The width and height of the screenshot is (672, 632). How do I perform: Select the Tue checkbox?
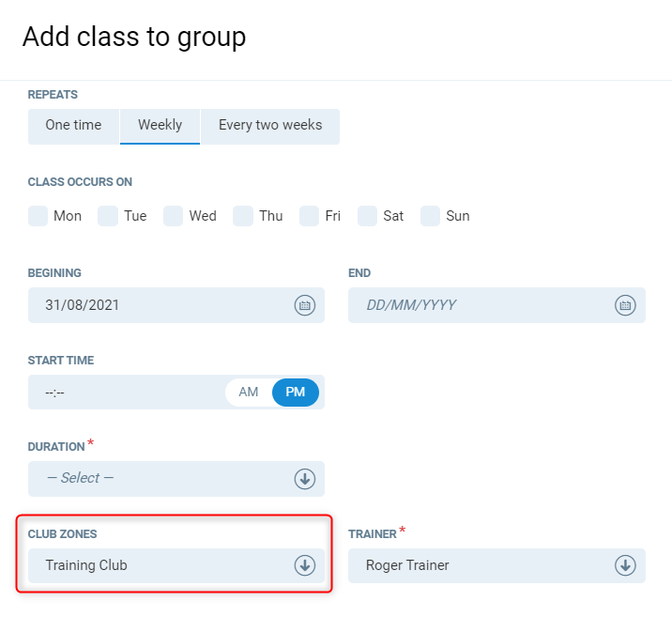pyautogui.click(x=108, y=216)
